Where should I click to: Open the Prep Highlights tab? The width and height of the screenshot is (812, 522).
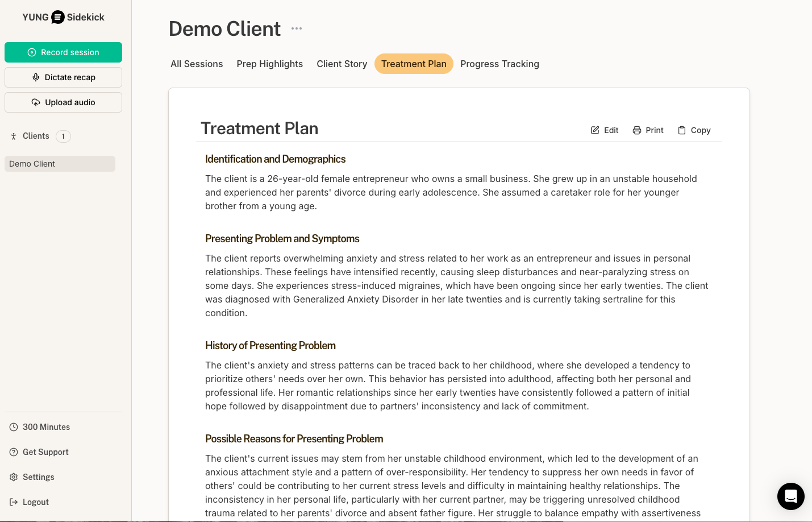[270, 64]
